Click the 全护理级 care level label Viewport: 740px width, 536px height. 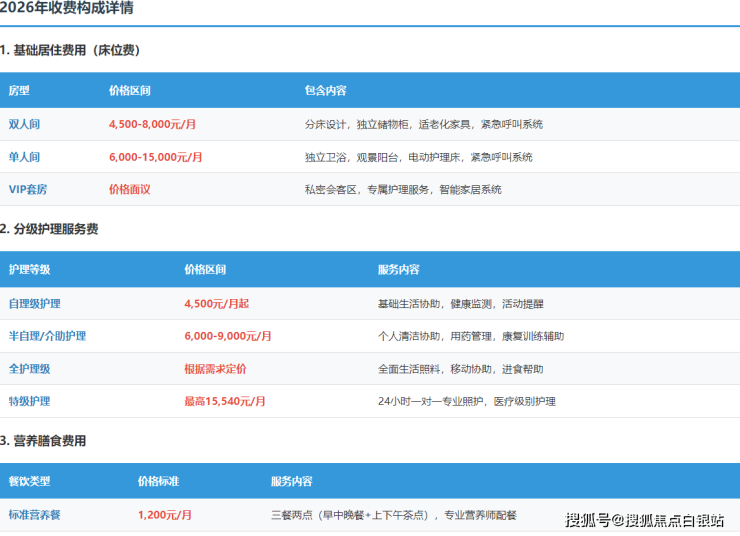(29, 368)
